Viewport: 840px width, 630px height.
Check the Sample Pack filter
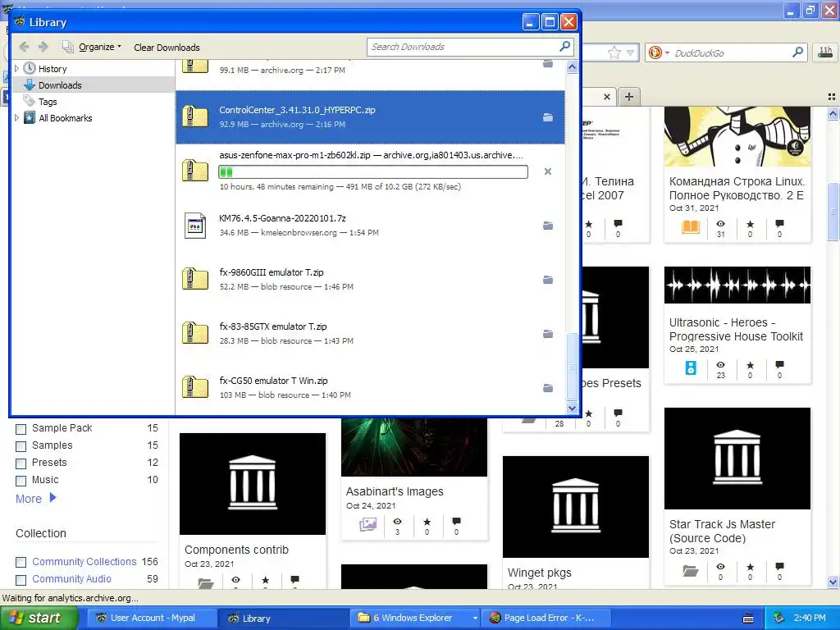pos(21,429)
